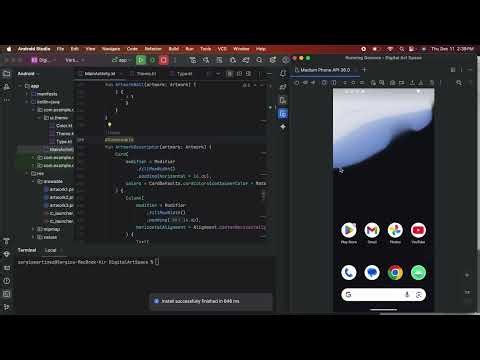This screenshot has height=360, width=480.
Task: Open the Version control dropdown in toolbar
Action: pos(75,60)
